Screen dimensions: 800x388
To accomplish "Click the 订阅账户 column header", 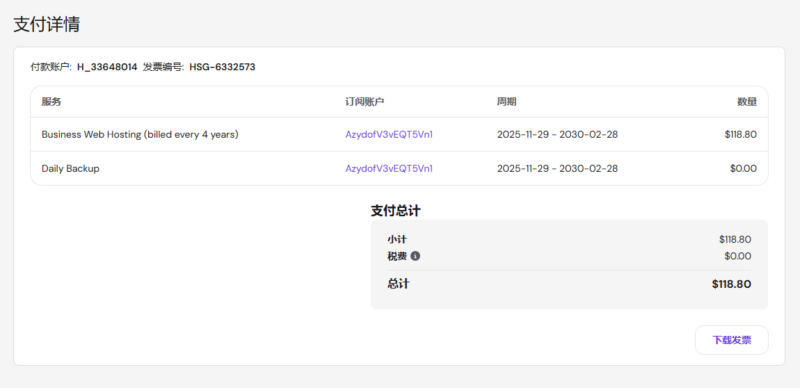I will pos(364,102).
